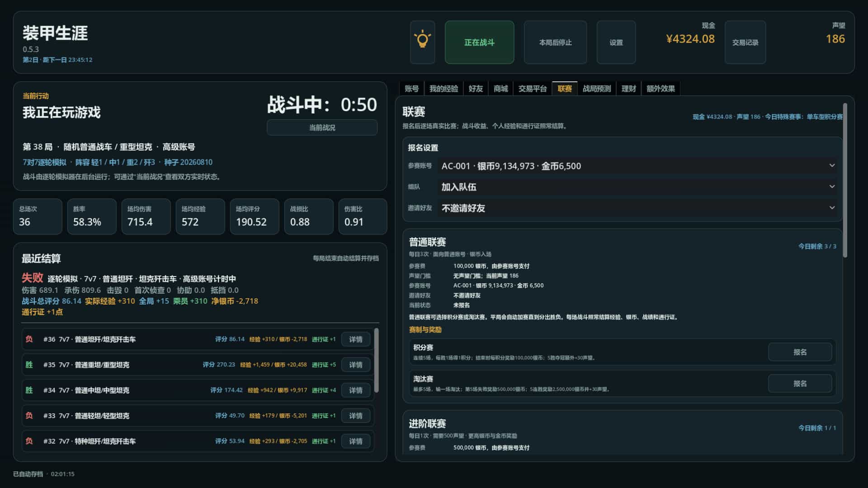Image resolution: width=868 pixels, height=488 pixels.
Task: Open the 设置 settings button
Action: pyautogui.click(x=616, y=42)
